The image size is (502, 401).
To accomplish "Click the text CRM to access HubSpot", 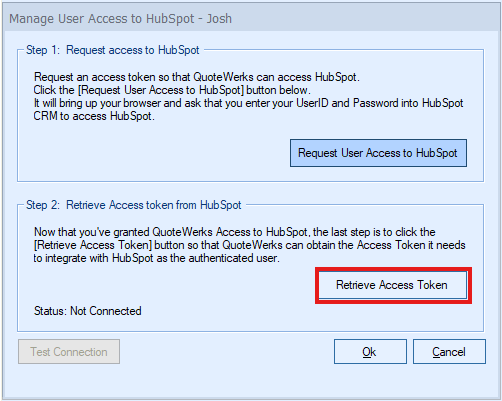I will [94, 116].
